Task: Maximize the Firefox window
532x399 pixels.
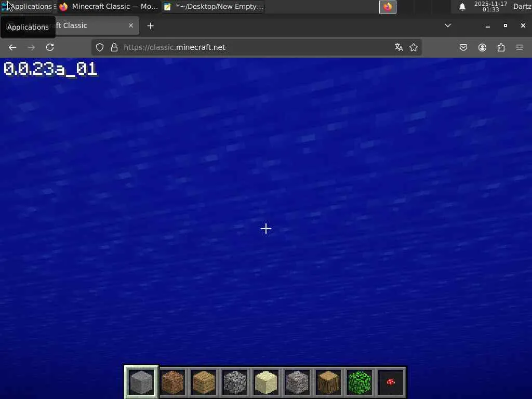Action: 505,26
